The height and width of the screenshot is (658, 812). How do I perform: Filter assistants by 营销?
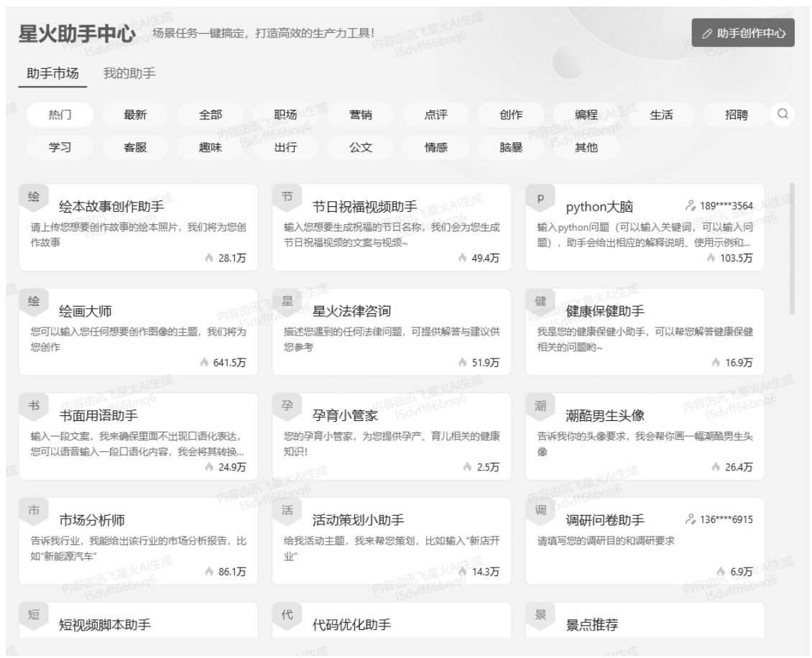click(361, 114)
